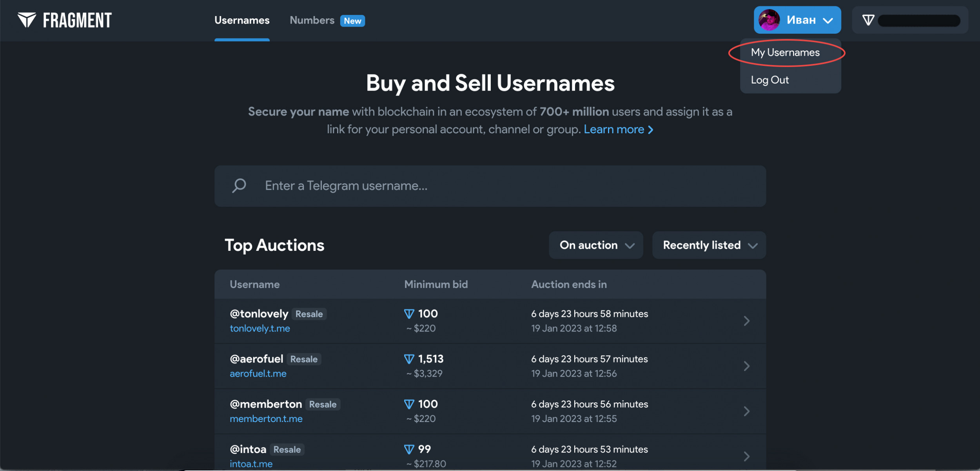Expand the On auction filter dropdown

(x=595, y=245)
